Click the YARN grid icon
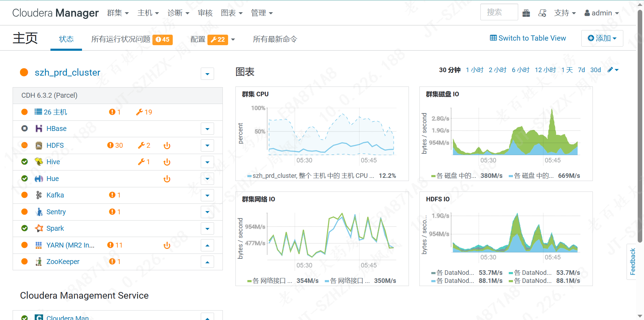644x320 pixels. pos(39,245)
